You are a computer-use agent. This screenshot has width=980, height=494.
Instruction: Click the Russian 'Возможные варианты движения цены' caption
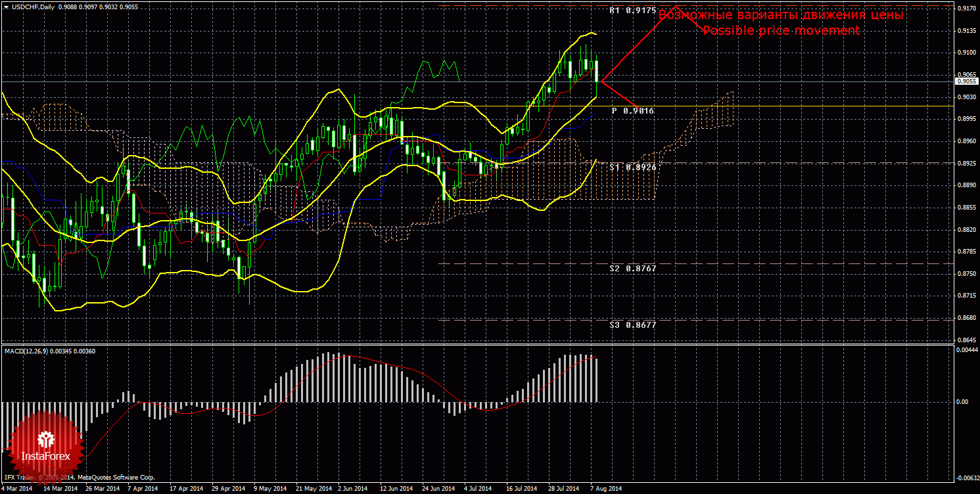(781, 15)
